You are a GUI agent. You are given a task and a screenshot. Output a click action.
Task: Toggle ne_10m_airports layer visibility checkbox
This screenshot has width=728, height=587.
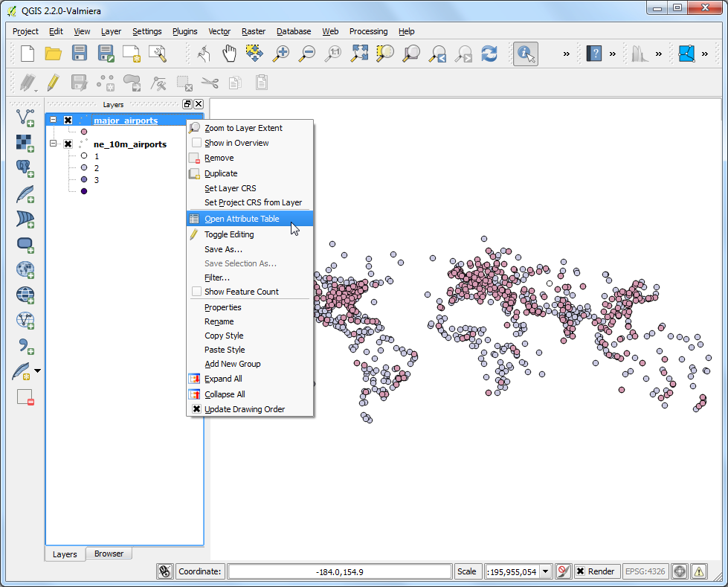tap(68, 144)
